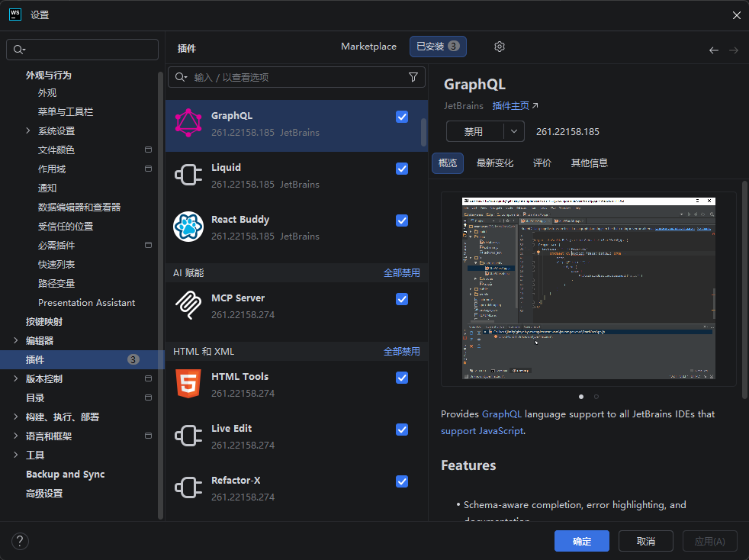Expand the 编辑器 tree node
749x560 pixels.
click(16, 340)
